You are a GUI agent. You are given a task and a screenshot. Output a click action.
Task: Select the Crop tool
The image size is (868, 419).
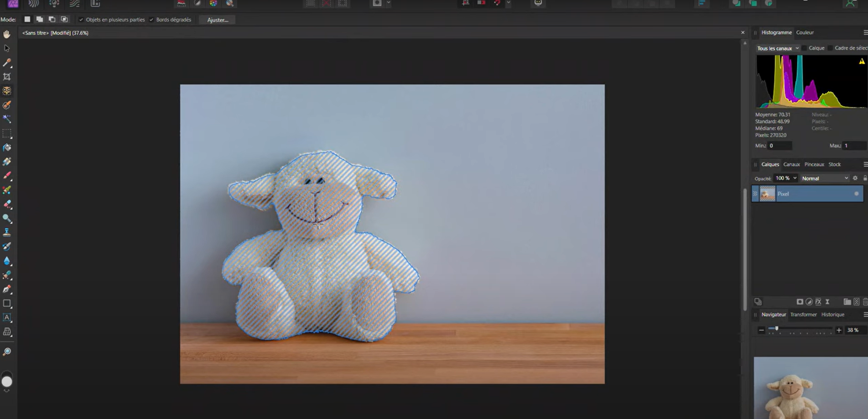(7, 77)
